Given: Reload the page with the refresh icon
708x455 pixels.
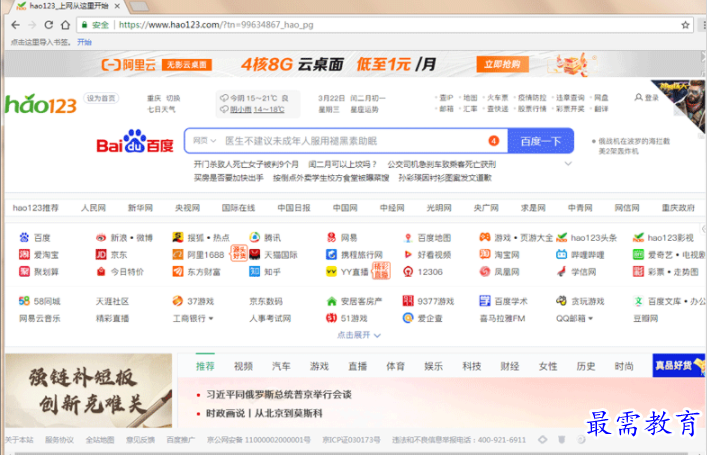Looking at the screenshot, I should 49,25.
